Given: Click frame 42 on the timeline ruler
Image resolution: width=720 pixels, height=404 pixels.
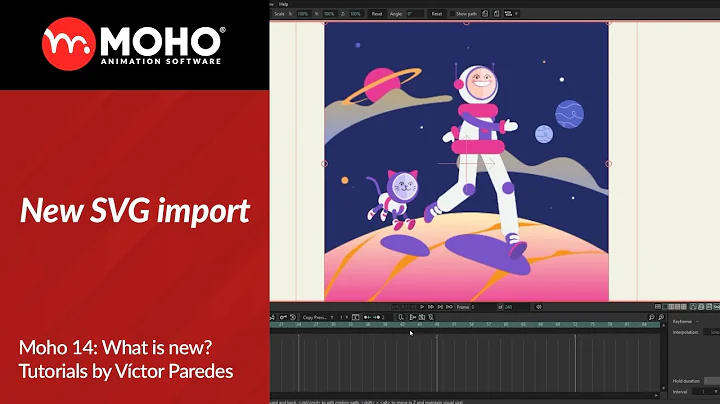Looking at the screenshot, I should click(402, 325).
